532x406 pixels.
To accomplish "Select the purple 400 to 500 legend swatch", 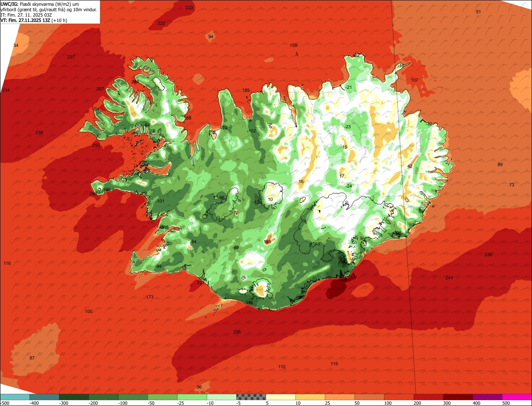I will click(487, 397).
